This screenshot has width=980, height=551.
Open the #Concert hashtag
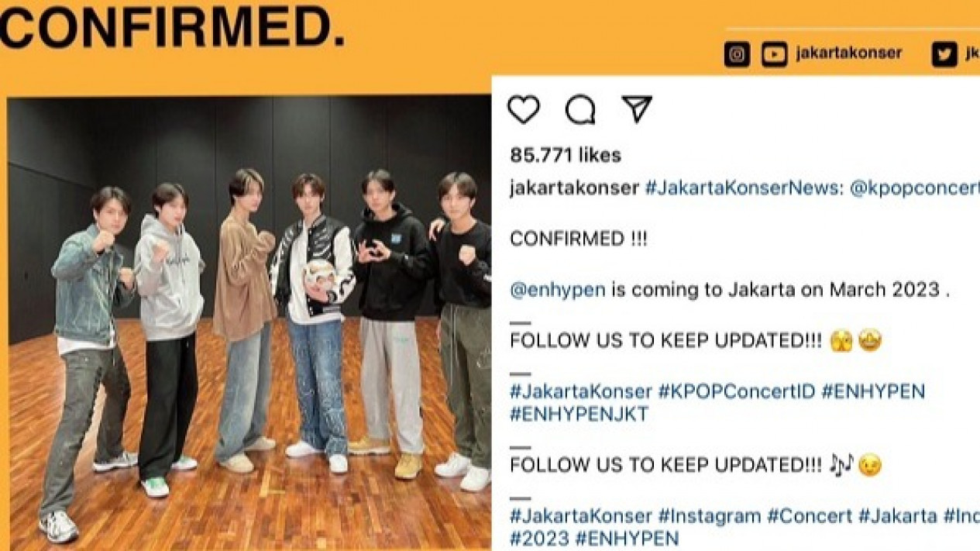tap(810, 516)
